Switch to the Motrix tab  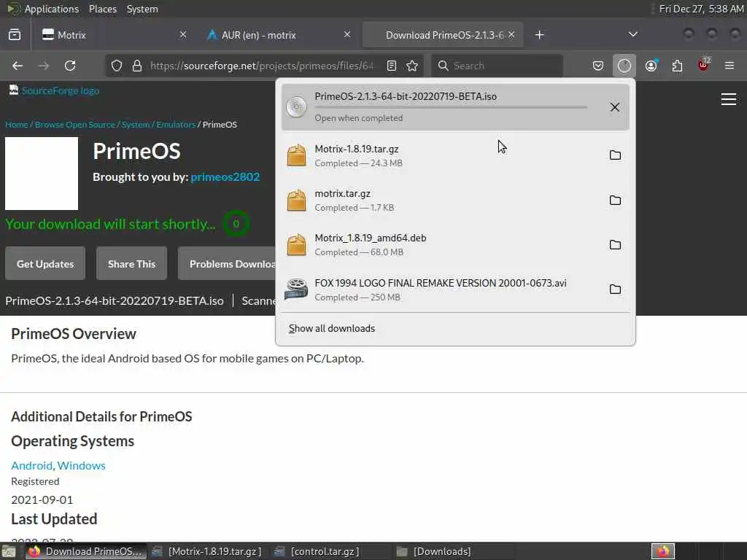tap(113, 35)
